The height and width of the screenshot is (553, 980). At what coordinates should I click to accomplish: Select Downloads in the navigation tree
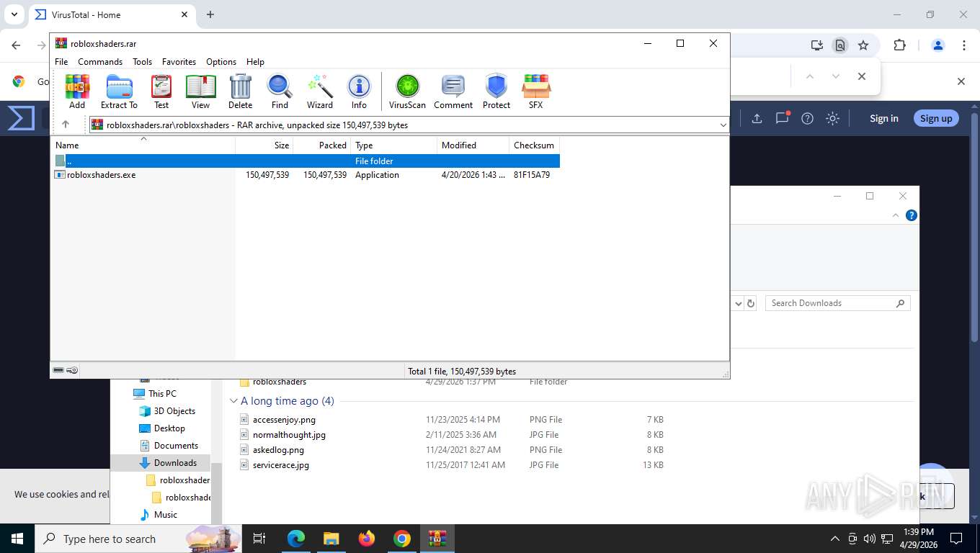pyautogui.click(x=175, y=463)
